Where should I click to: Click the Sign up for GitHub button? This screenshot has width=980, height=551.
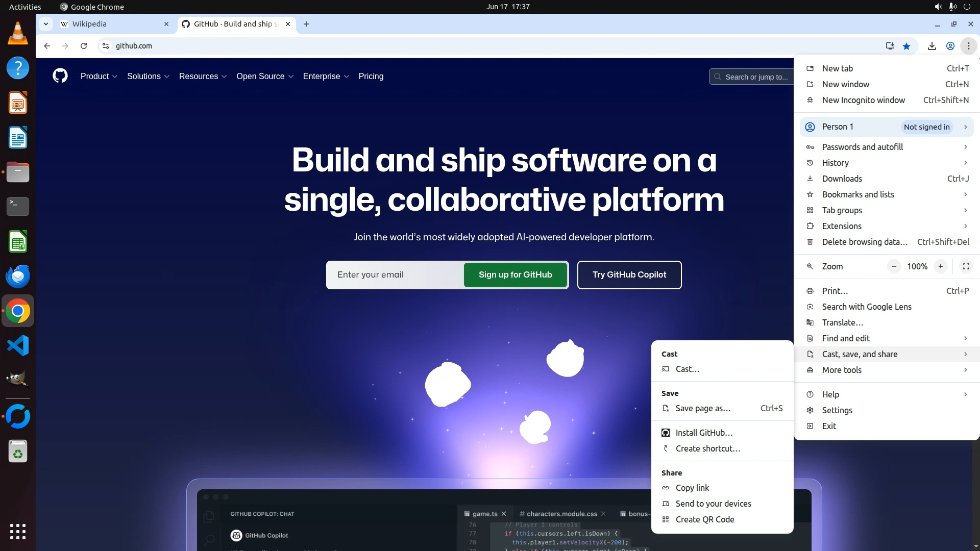point(515,274)
